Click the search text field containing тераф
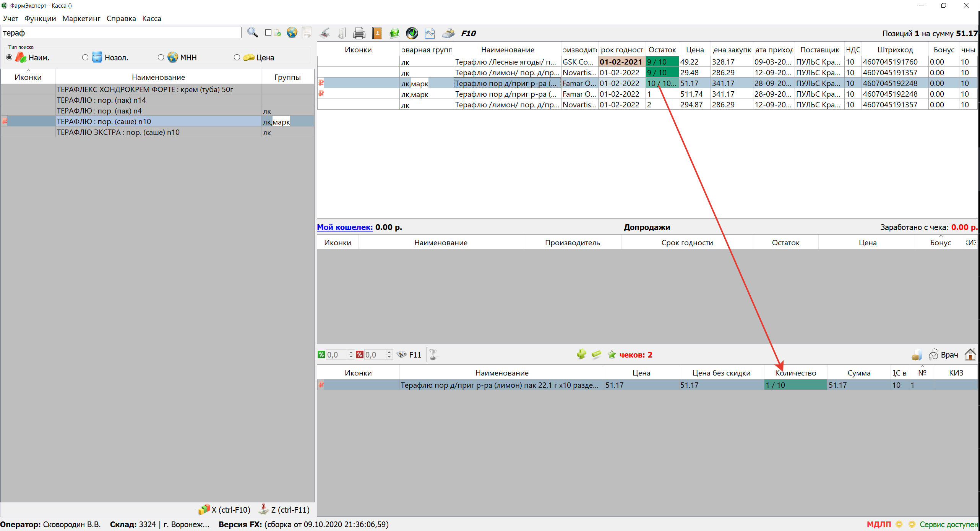Image resolution: width=980 pixels, height=531 pixels. [x=122, y=33]
